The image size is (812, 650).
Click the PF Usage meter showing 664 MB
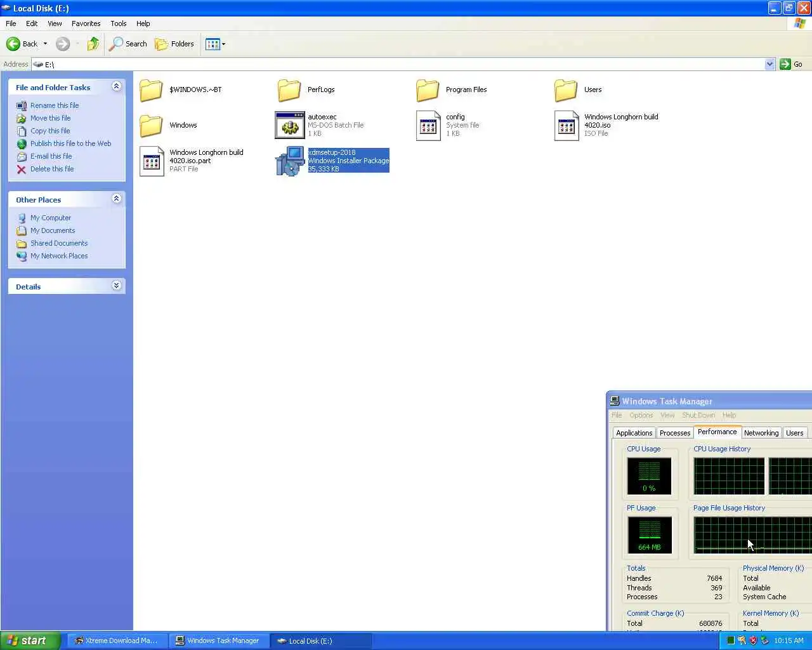[649, 535]
